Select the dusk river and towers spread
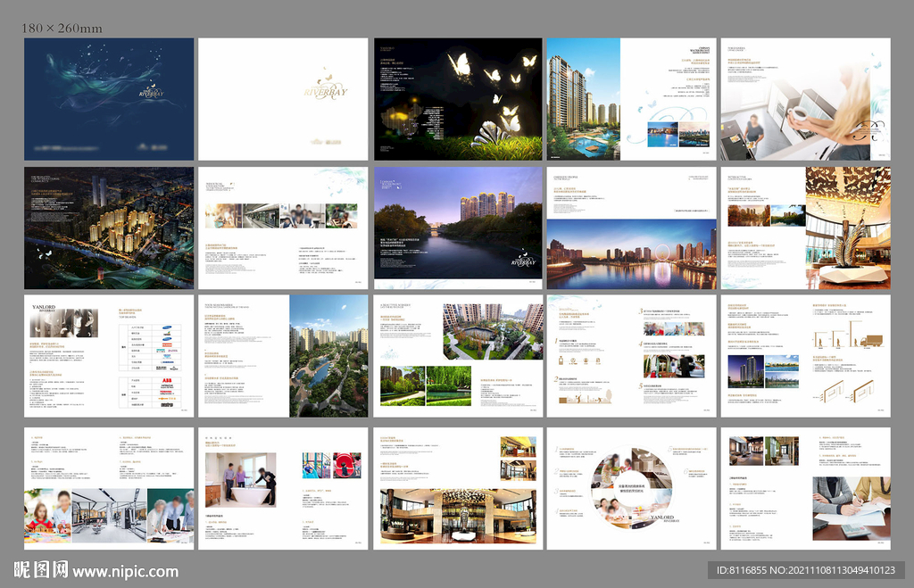This screenshot has height=588, width=914. [458, 228]
